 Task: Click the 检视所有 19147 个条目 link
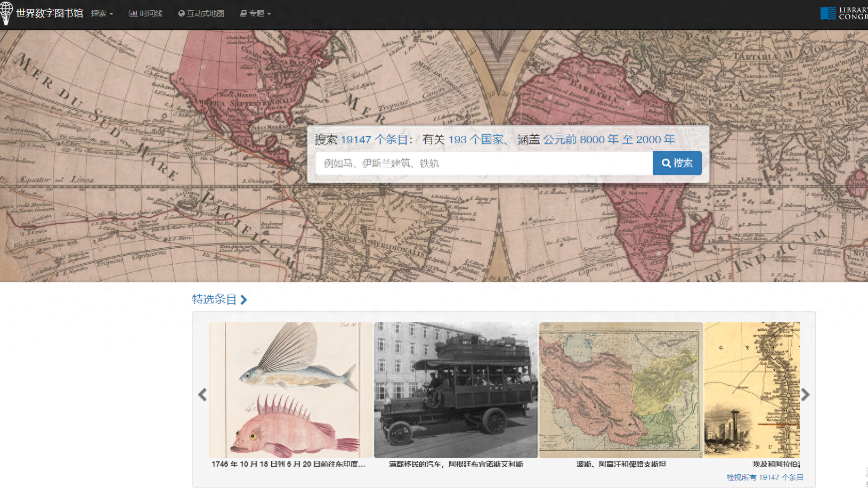[765, 477]
